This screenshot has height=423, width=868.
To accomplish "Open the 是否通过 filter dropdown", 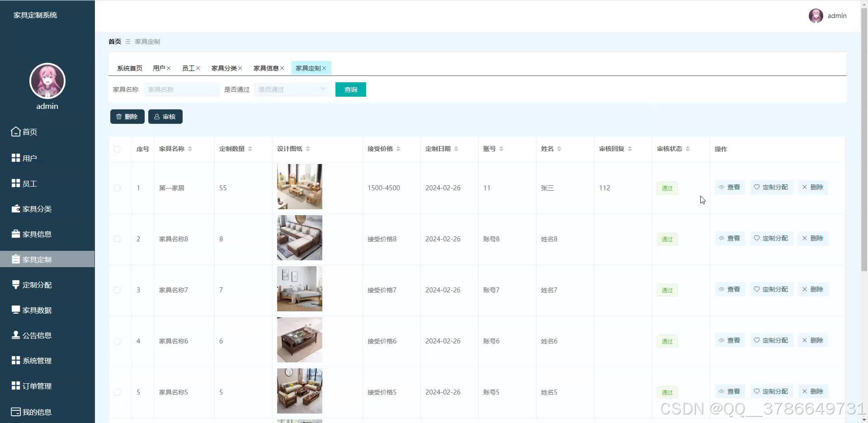I will [x=292, y=89].
